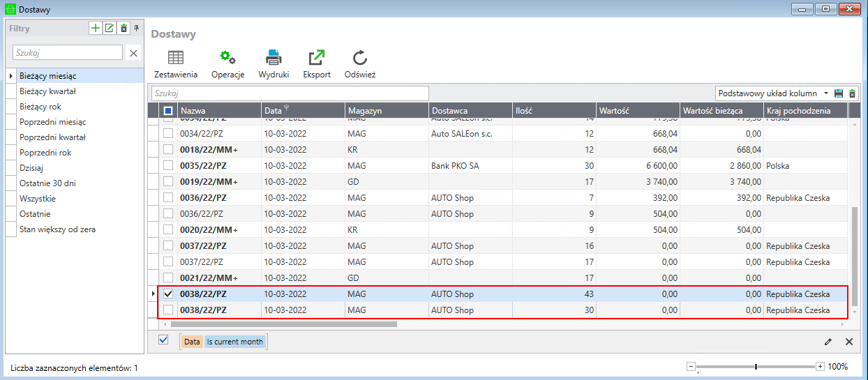Click the zoom slider plus button
Viewport: 868px width, 380px height.
(820, 367)
